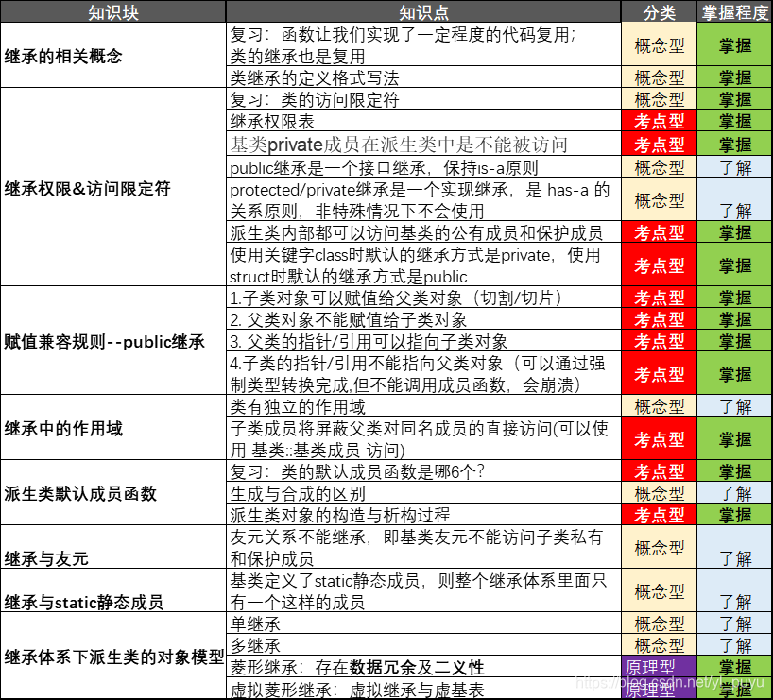Select the 继承的相关概念 block cell
The height and width of the screenshot is (700, 773).
[112, 55]
